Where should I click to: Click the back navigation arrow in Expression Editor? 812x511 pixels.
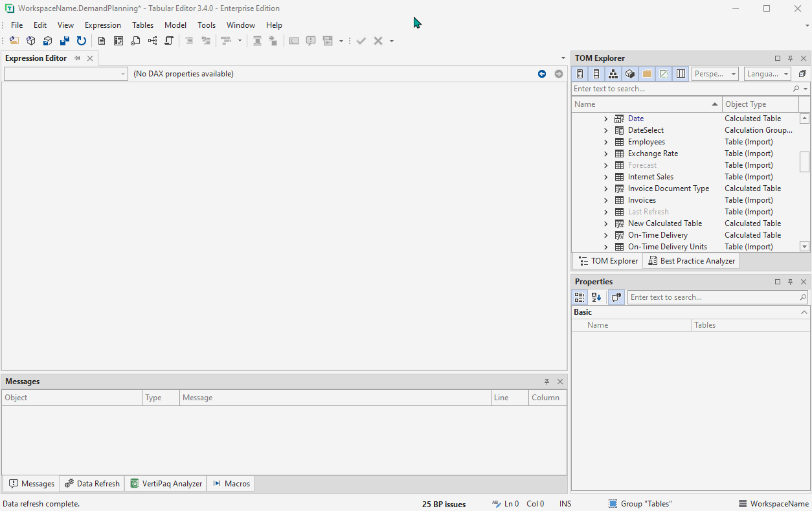click(x=542, y=74)
